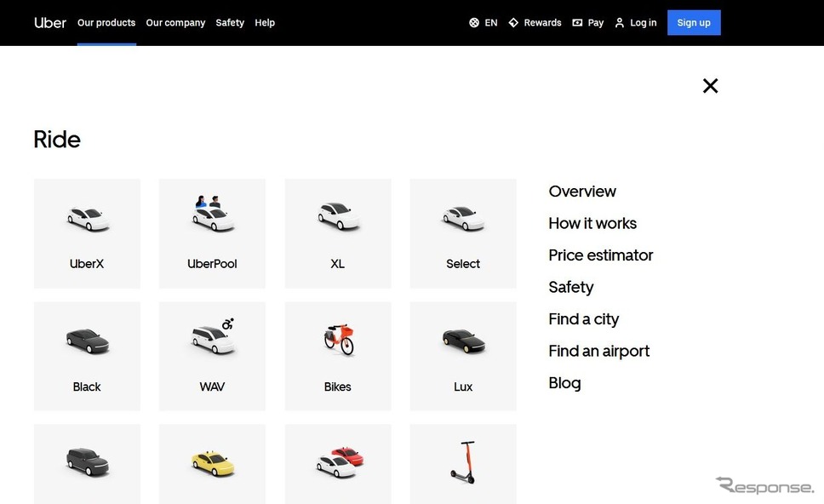Screen dimensions: 824x504
Task: Open Uber Rewards from the header
Action: point(535,23)
